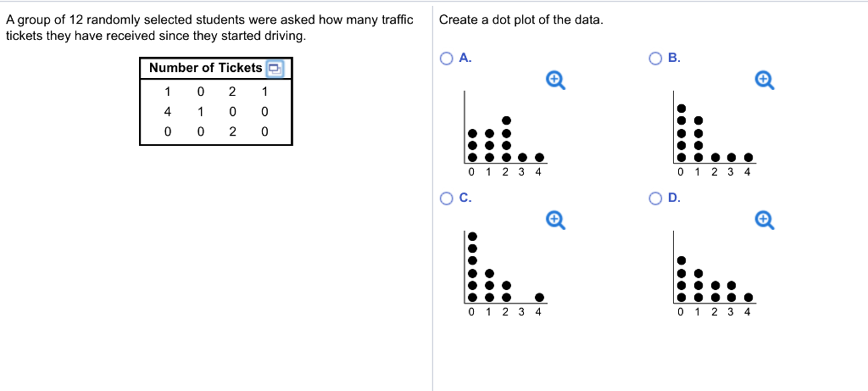
Task: Click the table cell containing value 4
Action: tap(167, 111)
